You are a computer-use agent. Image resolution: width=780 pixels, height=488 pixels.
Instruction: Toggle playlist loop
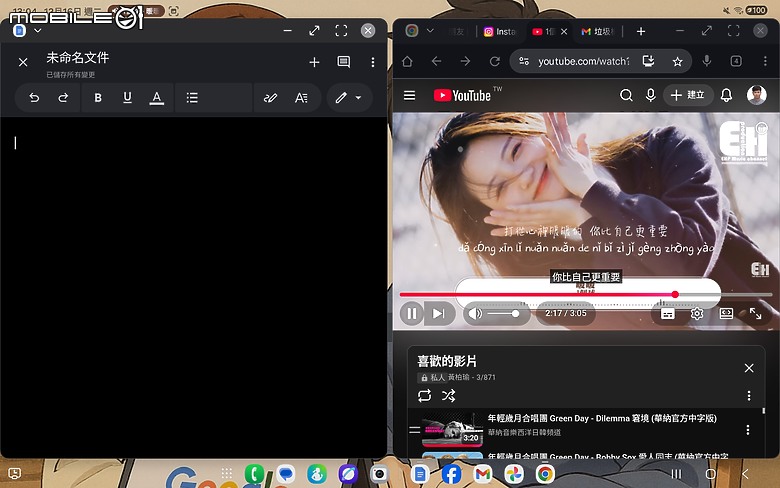point(424,396)
